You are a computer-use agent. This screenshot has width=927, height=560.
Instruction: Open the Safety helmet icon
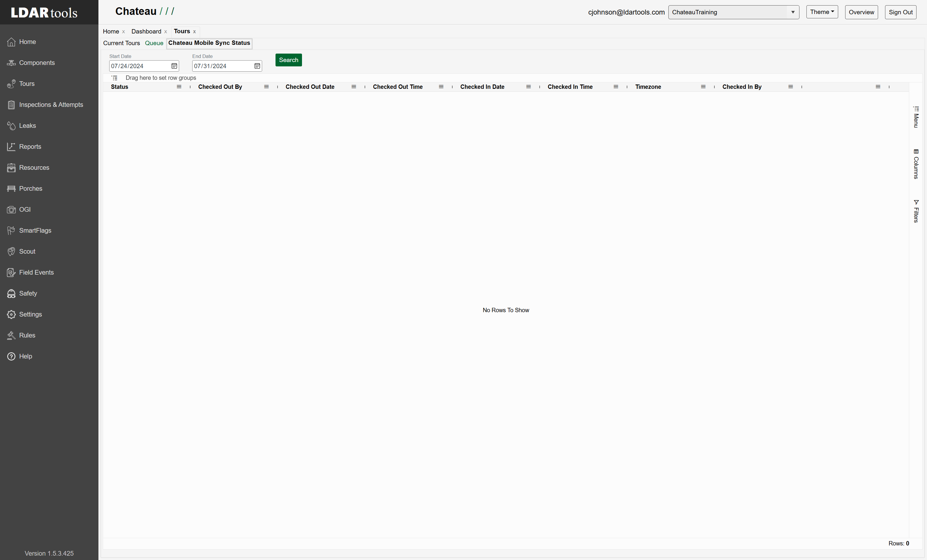(x=11, y=293)
